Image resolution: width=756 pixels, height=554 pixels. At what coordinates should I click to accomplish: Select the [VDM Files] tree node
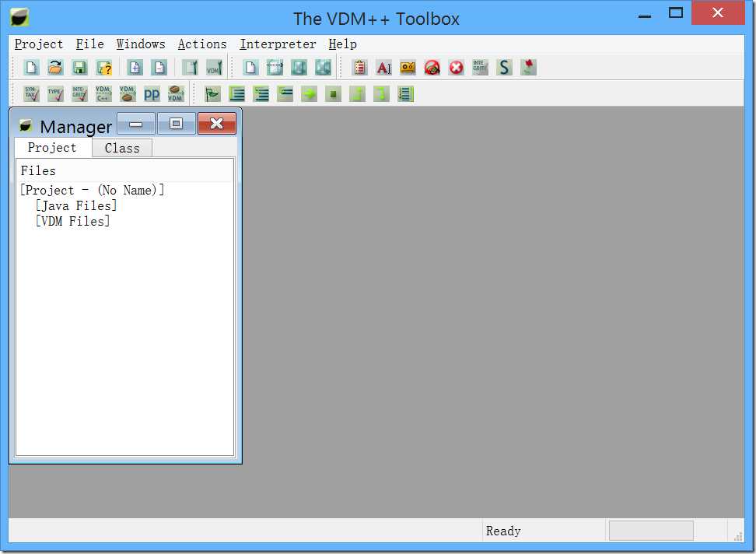coord(73,221)
